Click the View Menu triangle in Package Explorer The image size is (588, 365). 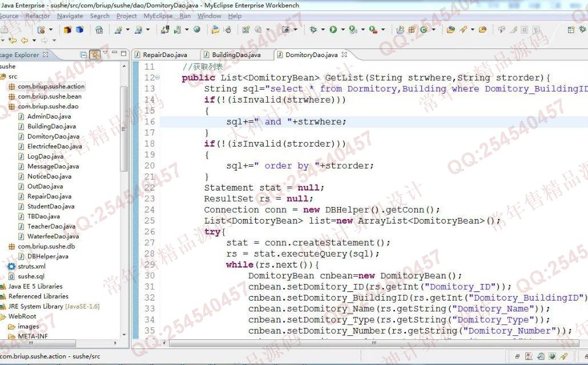(105, 53)
